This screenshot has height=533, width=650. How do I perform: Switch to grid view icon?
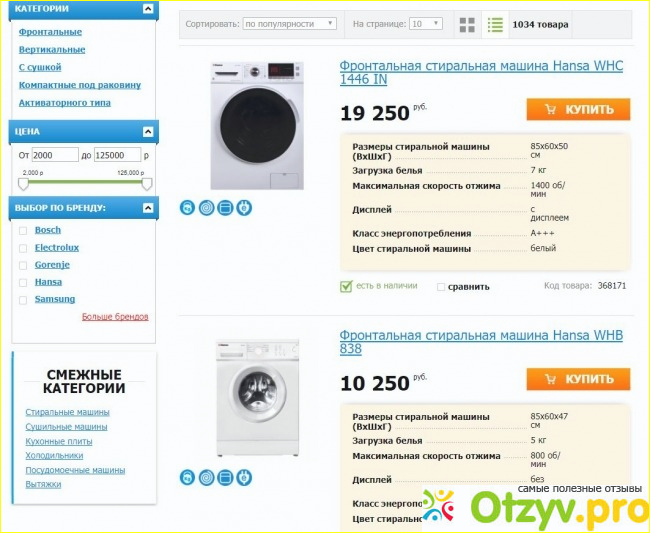tap(467, 25)
